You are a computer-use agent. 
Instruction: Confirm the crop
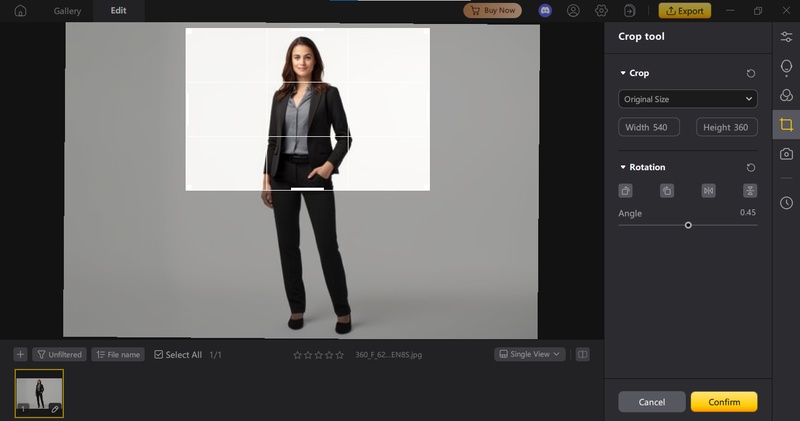click(724, 402)
